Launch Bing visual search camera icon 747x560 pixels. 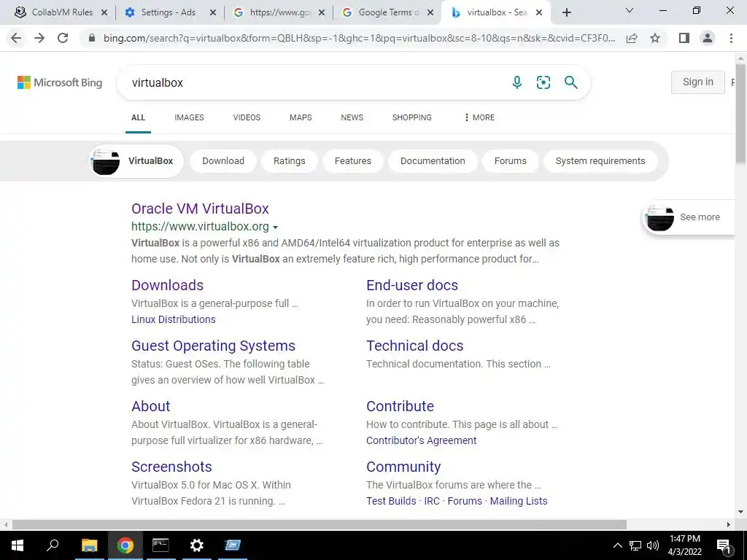tap(543, 82)
